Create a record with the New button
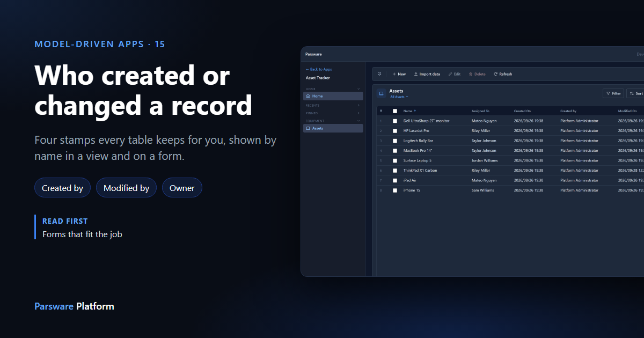 [399, 74]
